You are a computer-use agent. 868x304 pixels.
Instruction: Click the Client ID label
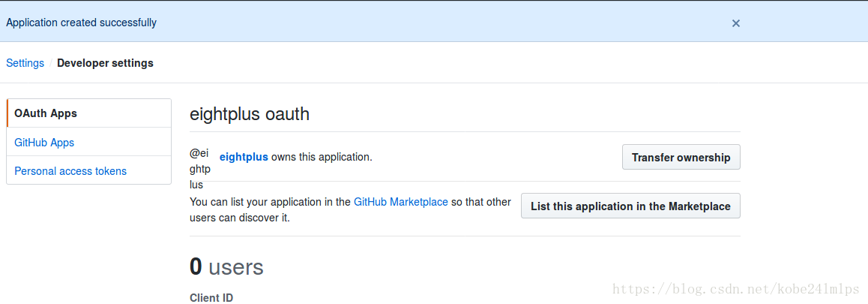[211, 298]
